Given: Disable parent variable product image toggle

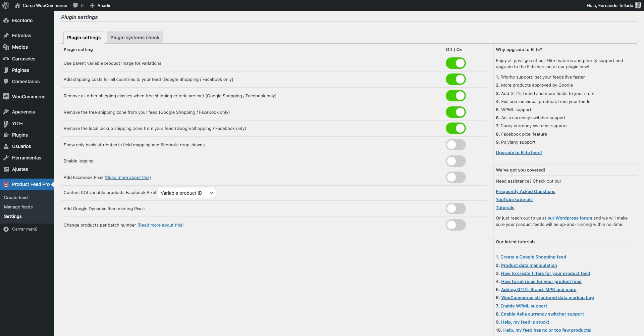Looking at the screenshot, I should tap(455, 63).
